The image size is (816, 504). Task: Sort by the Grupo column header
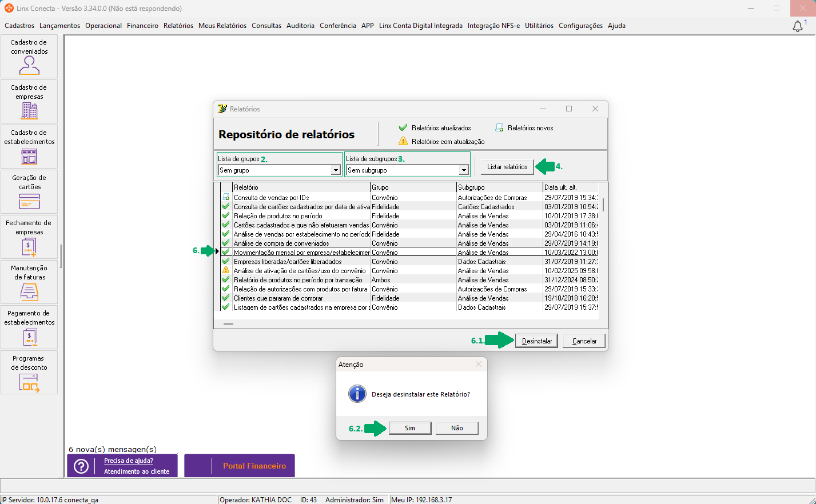pyautogui.click(x=413, y=187)
